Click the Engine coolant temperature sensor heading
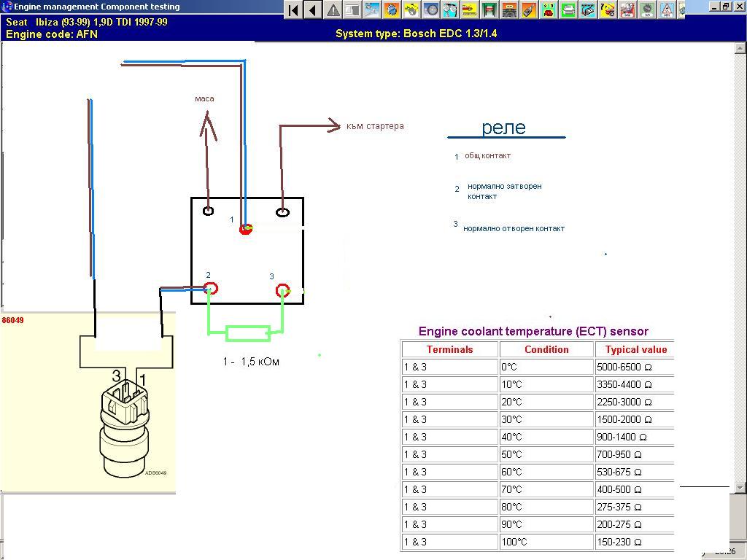 coord(533,332)
